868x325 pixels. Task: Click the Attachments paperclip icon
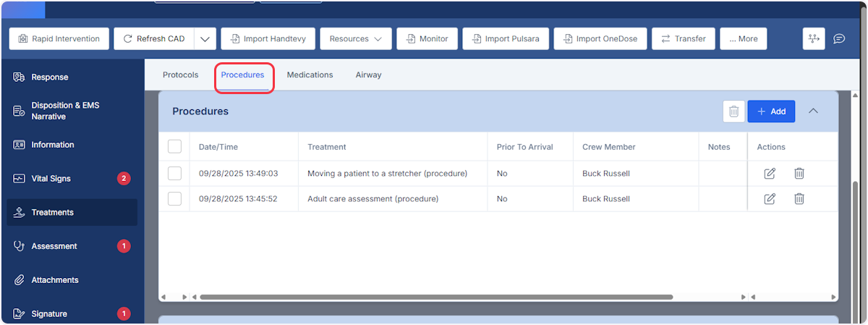pos(20,280)
